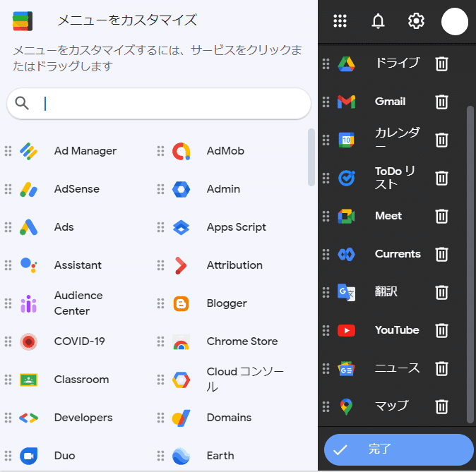Remove カレンダー using trash icon
Image resolution: width=476 pixels, height=472 pixels.
[x=441, y=140]
